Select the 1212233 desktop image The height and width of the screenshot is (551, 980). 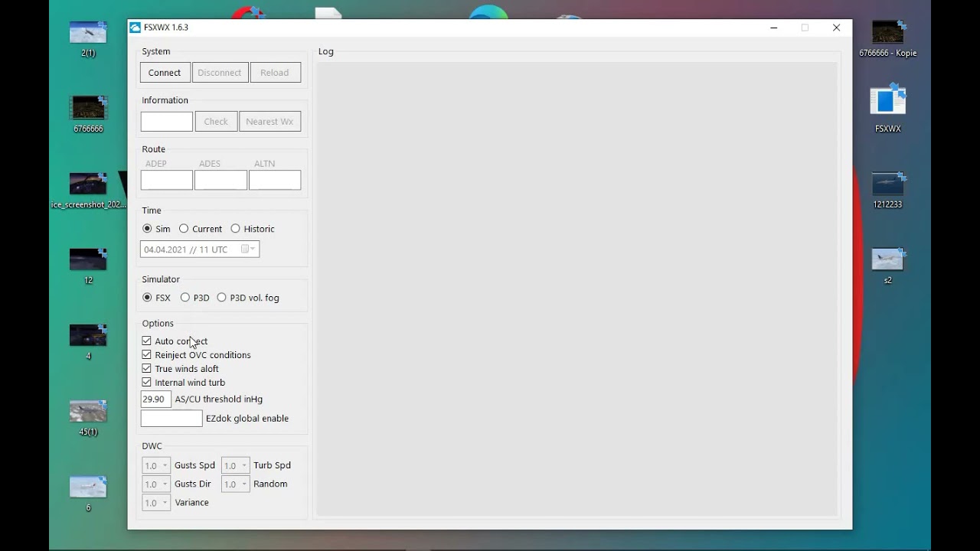click(x=887, y=190)
